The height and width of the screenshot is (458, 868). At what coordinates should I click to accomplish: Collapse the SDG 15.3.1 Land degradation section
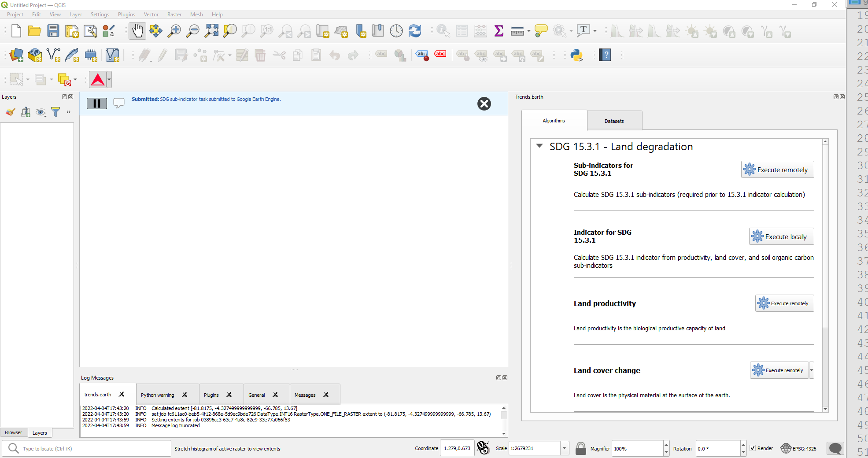pyautogui.click(x=539, y=146)
